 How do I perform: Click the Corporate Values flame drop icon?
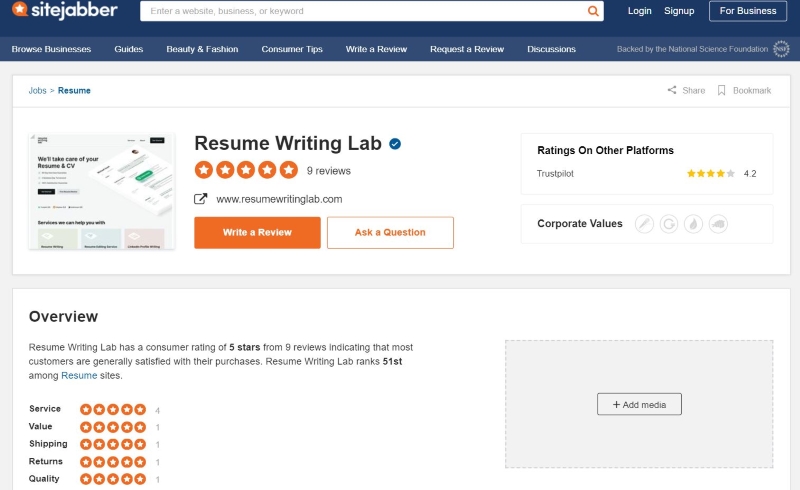pyautogui.click(x=693, y=224)
